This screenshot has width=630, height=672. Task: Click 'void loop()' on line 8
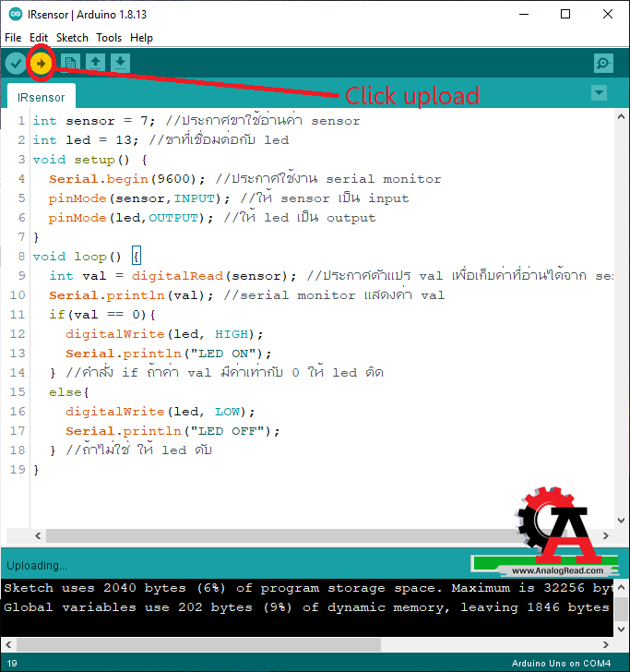coord(77,257)
